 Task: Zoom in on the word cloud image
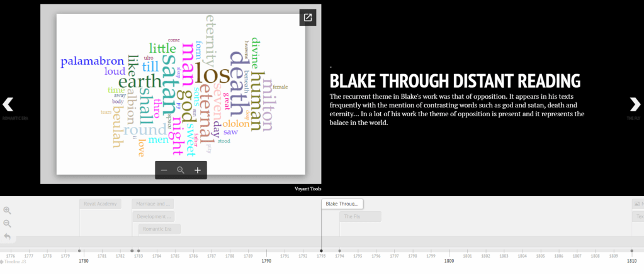(x=198, y=170)
